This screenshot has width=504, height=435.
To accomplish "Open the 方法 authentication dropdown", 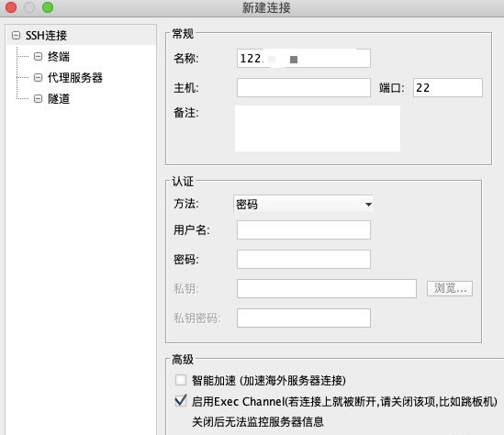I will click(x=303, y=204).
